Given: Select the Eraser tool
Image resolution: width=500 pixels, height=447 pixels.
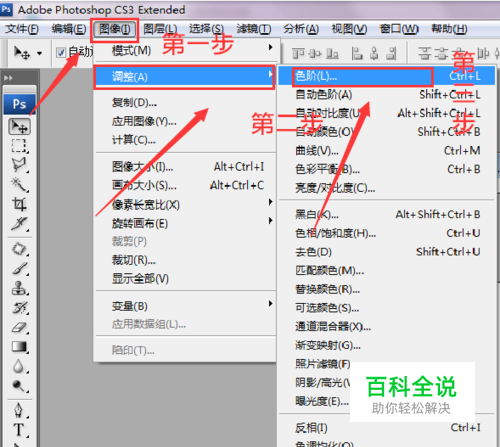Looking at the screenshot, I should pyautogui.click(x=19, y=327).
